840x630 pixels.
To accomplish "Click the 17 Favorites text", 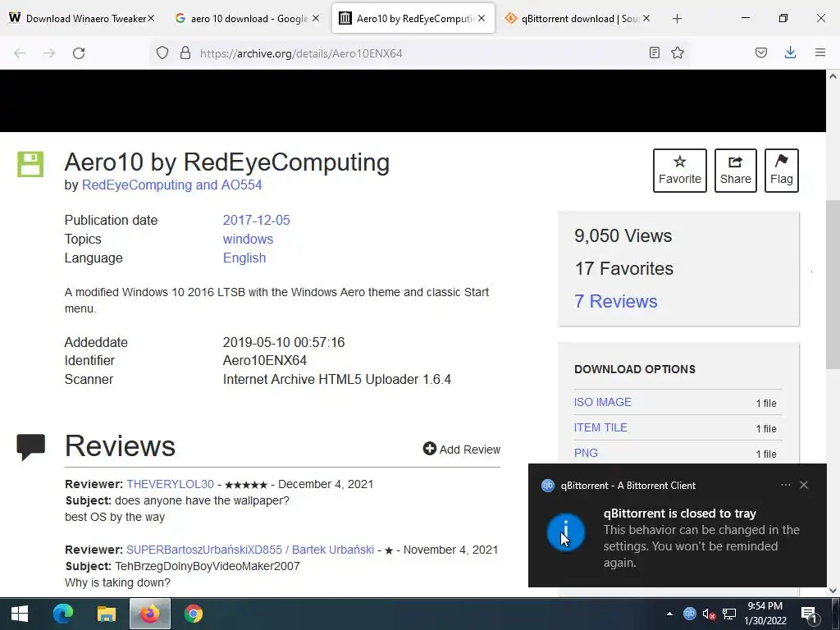I will coord(624,268).
